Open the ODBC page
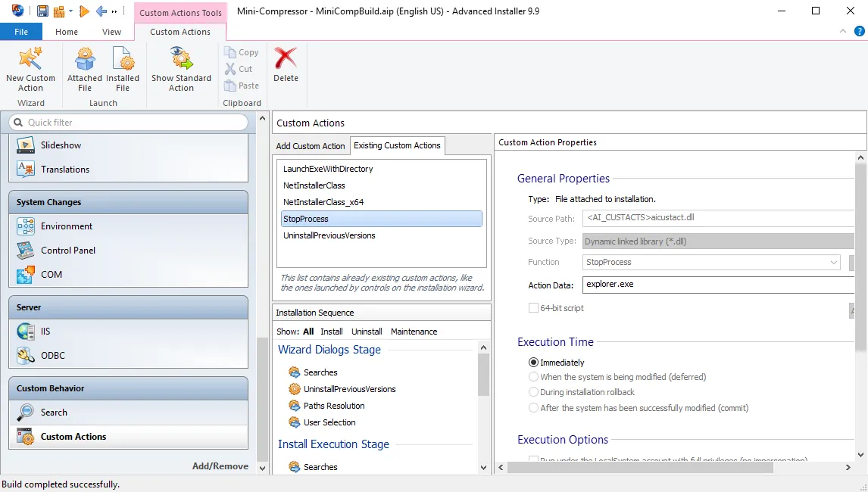Viewport: 868px width, 492px height. (129, 355)
